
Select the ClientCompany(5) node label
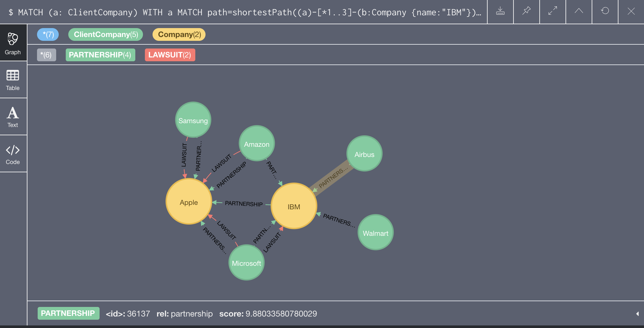106,34
